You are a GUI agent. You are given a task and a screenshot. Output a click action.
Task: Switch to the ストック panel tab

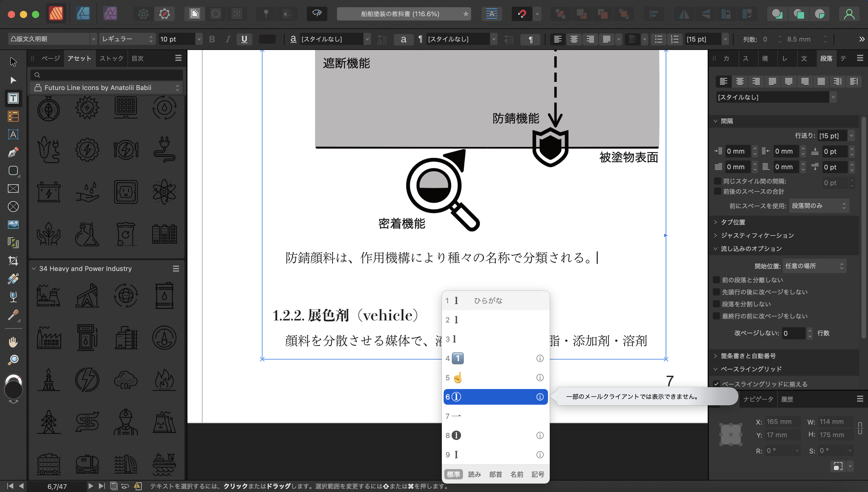coord(111,58)
